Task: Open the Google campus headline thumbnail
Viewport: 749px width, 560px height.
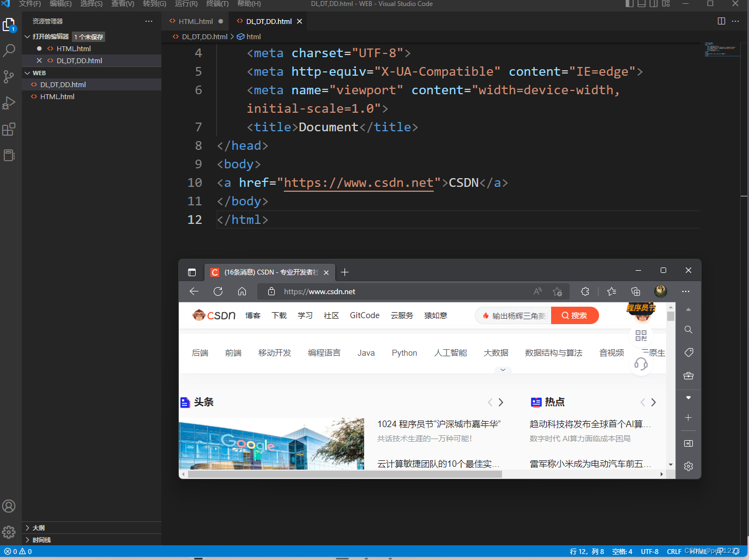Action: [x=271, y=443]
